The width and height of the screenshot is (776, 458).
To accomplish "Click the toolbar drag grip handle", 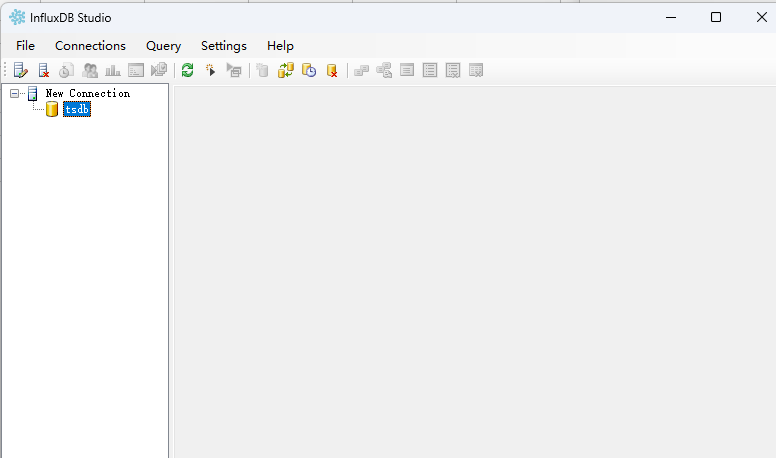I will click(5, 70).
